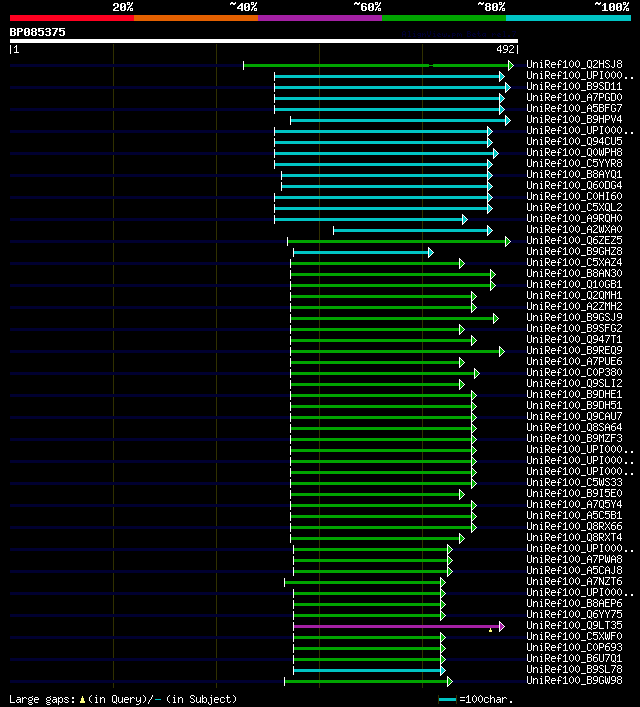The height and width of the screenshot is (707, 640).
Task: Click the UniRef100_Q8RX66 identifier
Action: [x=574, y=527]
